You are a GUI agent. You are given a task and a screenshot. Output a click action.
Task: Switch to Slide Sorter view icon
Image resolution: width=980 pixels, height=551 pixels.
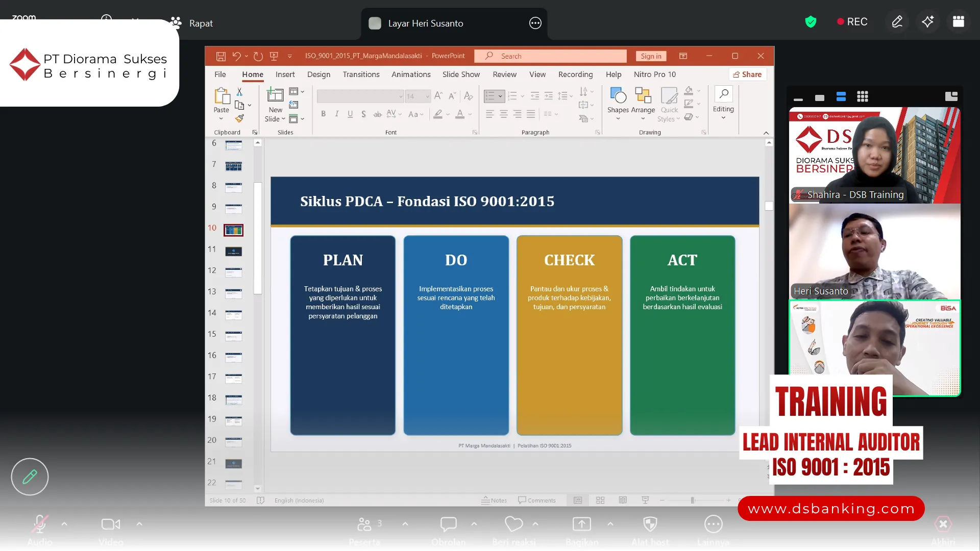600,500
